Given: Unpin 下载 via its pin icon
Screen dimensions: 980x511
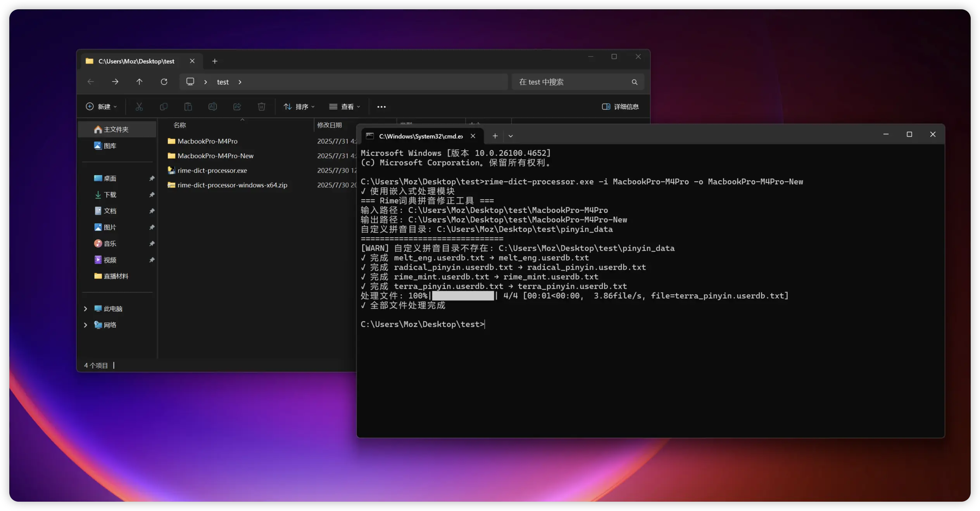Looking at the screenshot, I should (152, 195).
